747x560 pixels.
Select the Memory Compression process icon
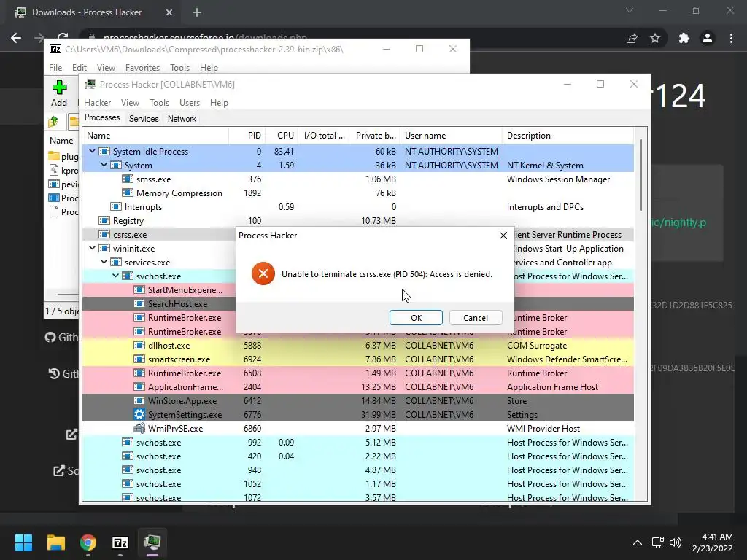point(127,192)
